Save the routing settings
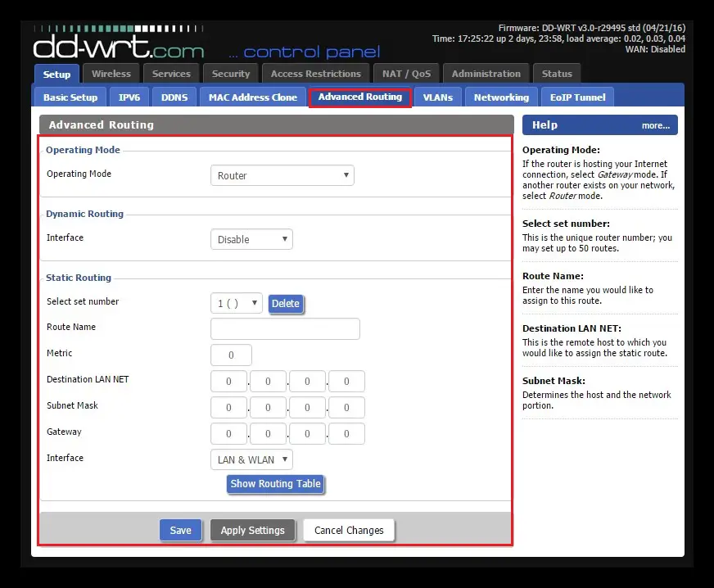Image resolution: width=714 pixels, height=588 pixels. pos(180,530)
